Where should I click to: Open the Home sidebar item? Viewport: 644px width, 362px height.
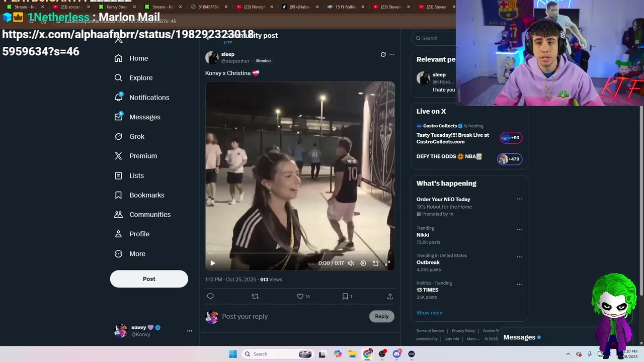tap(131, 58)
